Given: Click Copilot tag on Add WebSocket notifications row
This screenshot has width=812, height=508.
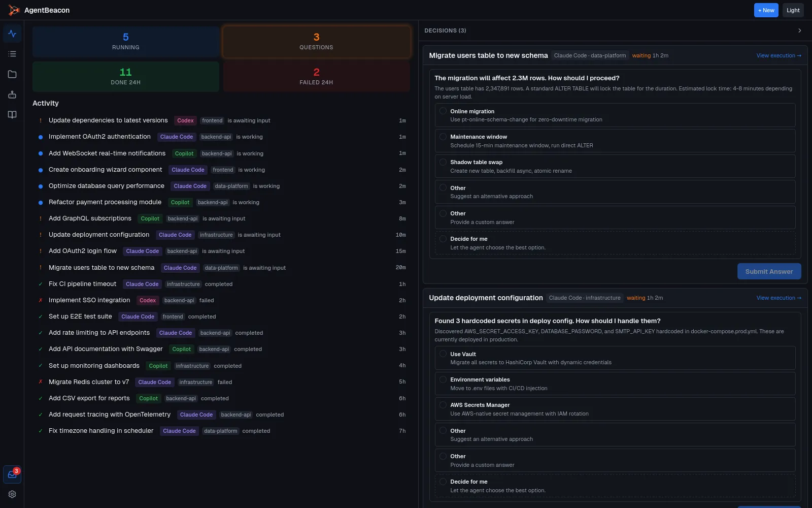Looking at the screenshot, I should (184, 153).
